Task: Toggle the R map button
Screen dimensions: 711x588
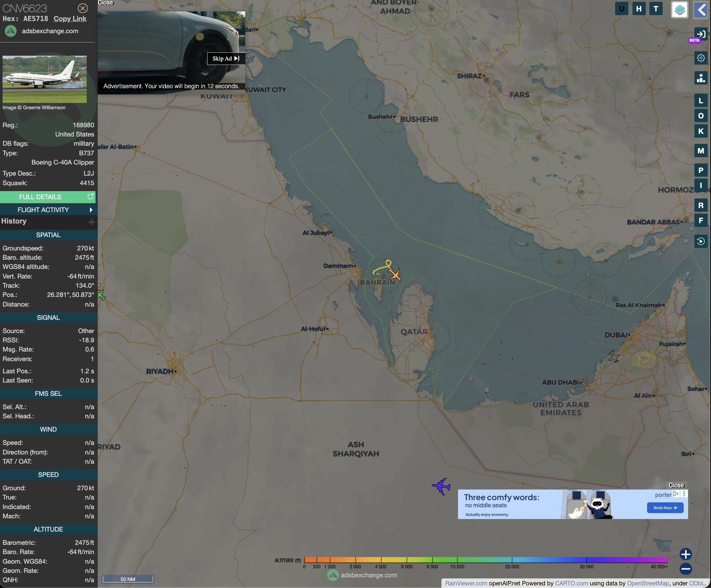Action: pos(701,205)
